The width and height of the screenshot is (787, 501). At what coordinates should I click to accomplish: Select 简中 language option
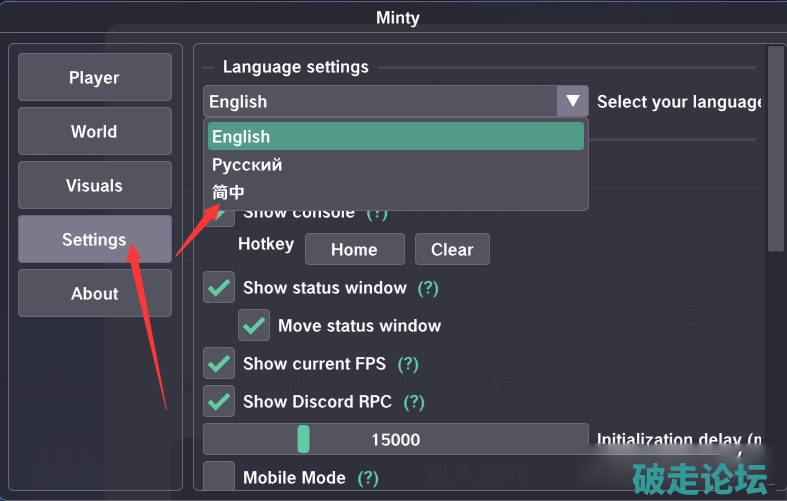point(396,192)
